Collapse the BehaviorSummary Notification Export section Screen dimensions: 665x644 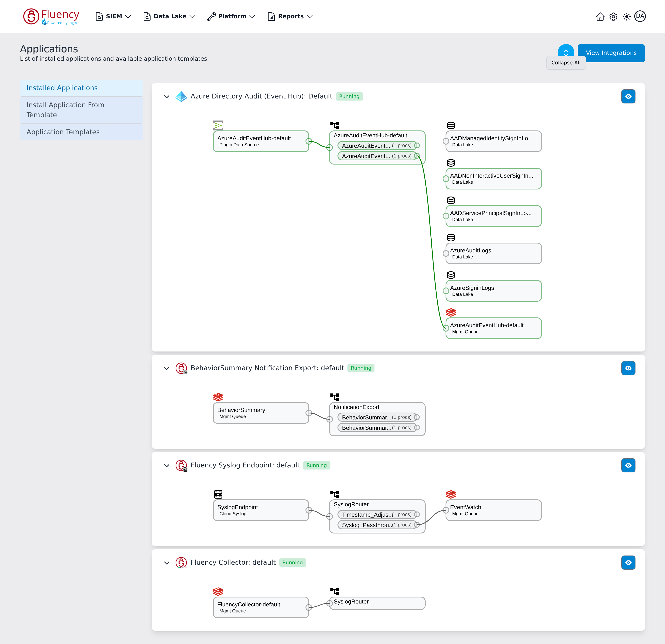(x=167, y=368)
